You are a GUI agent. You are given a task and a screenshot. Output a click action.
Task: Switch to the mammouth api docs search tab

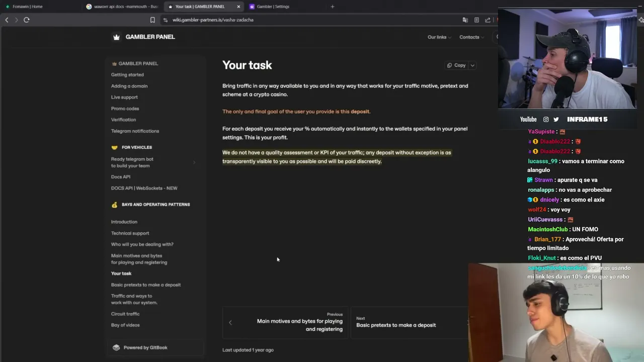pos(122,7)
